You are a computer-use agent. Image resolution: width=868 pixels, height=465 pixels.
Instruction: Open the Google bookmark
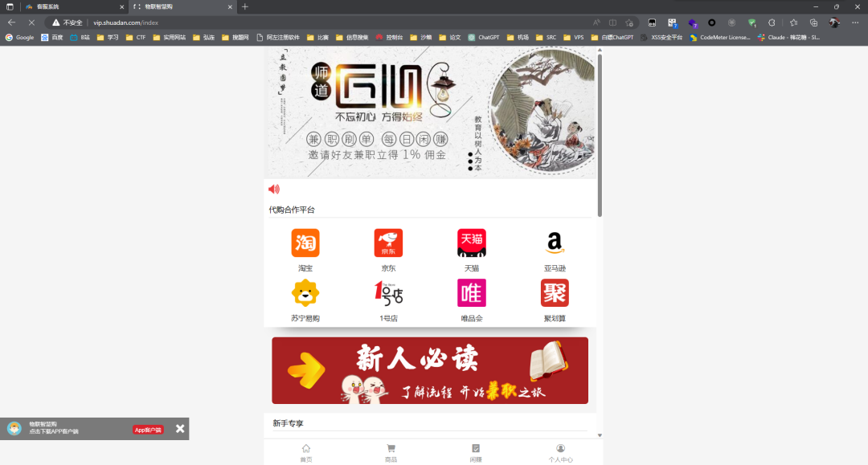(19, 38)
